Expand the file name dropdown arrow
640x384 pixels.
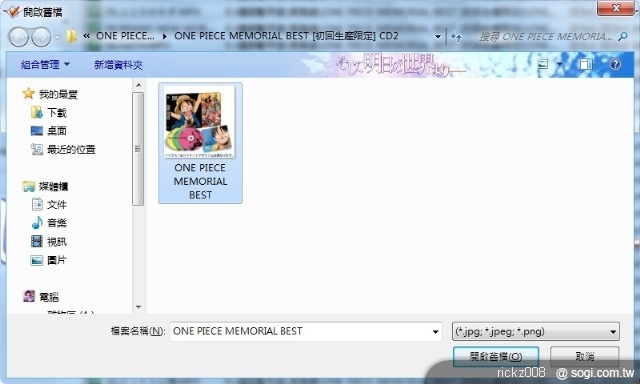(x=436, y=332)
